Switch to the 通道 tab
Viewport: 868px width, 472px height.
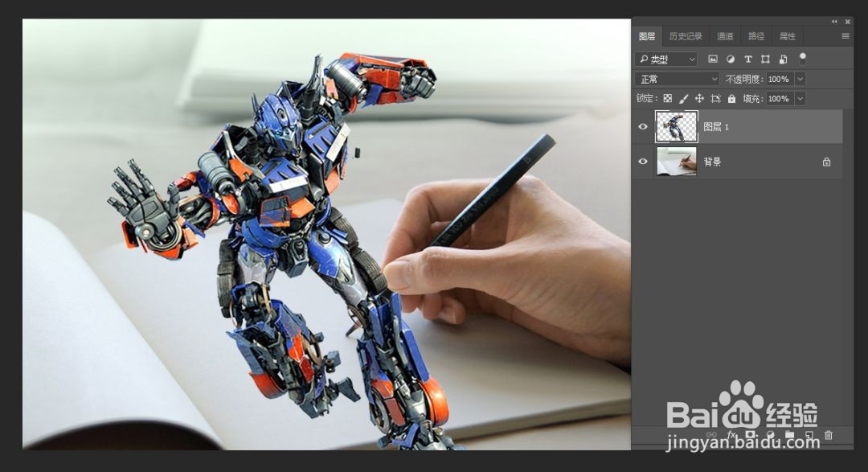pyautogui.click(x=725, y=36)
